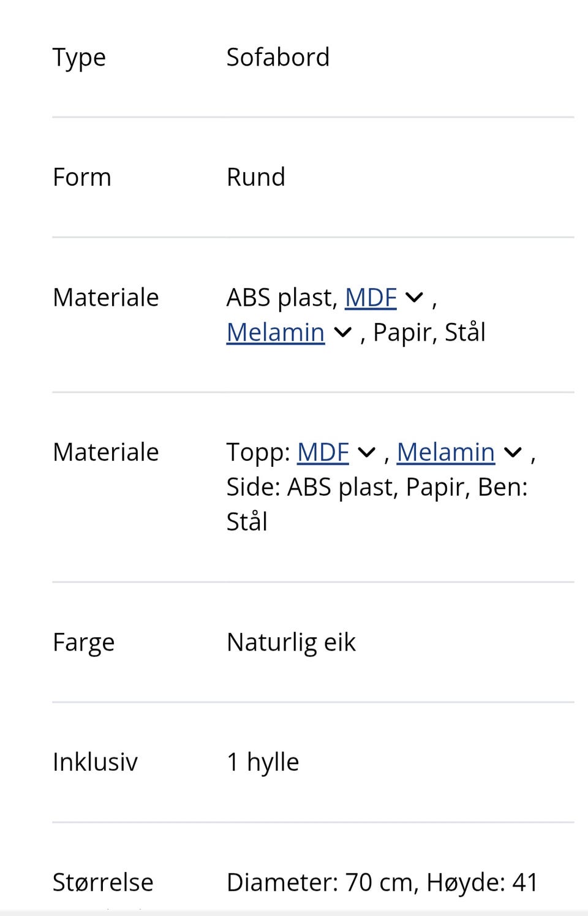Click the Type row label

79,58
